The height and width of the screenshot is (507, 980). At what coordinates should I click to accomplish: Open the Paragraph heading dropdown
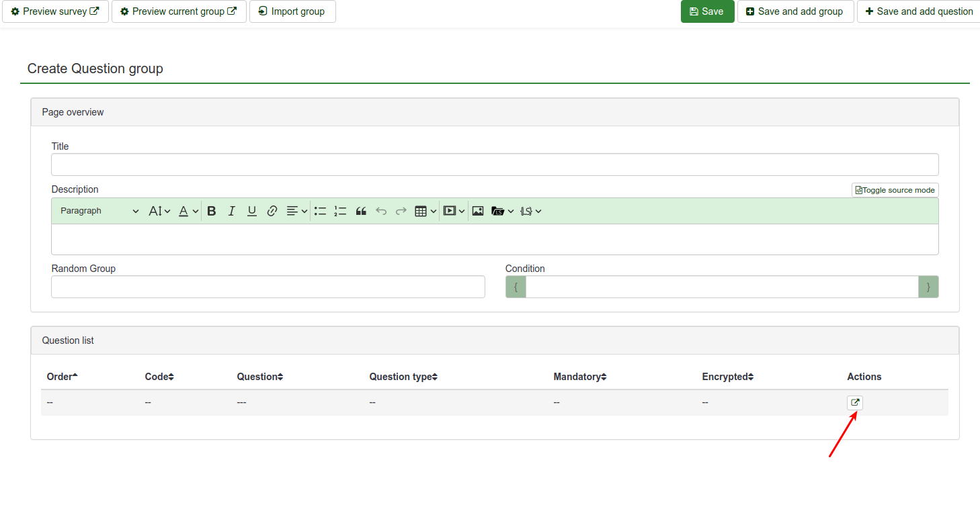click(99, 211)
